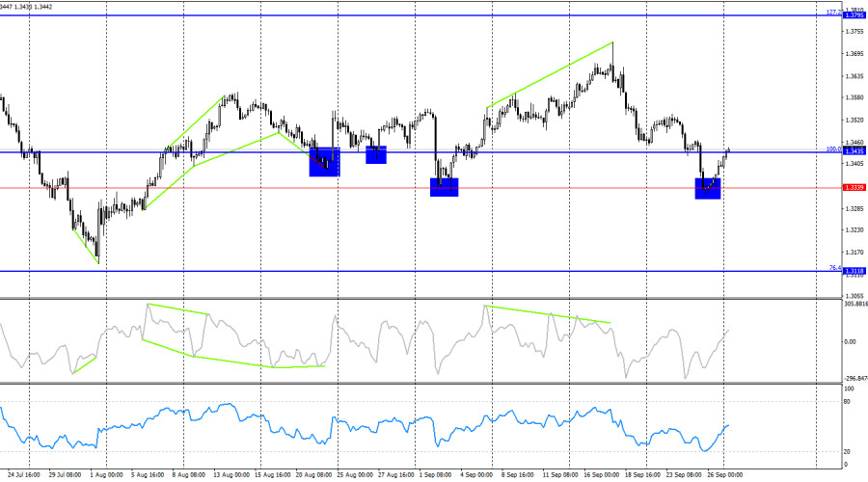Click the 27 Aug 16:00 date label

pyautogui.click(x=396, y=475)
